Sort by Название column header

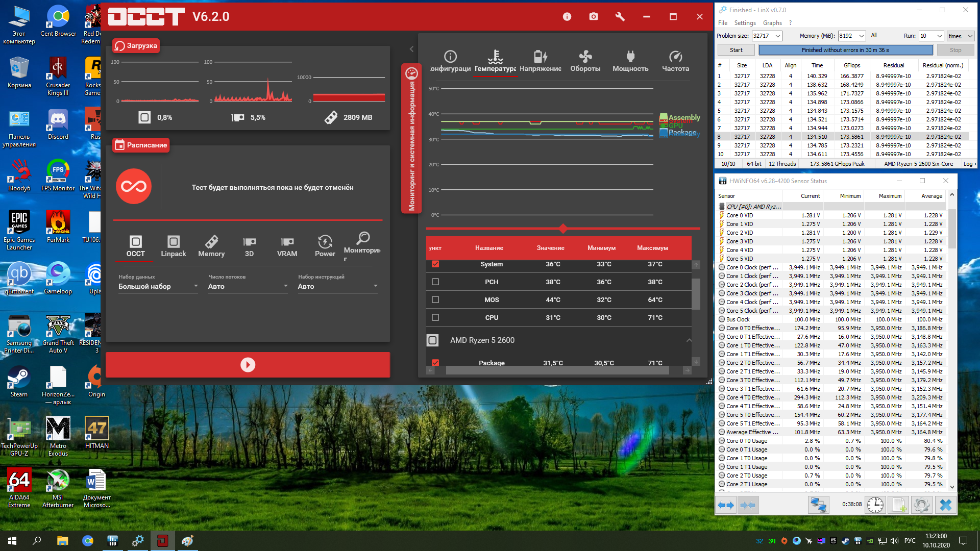[x=489, y=248]
